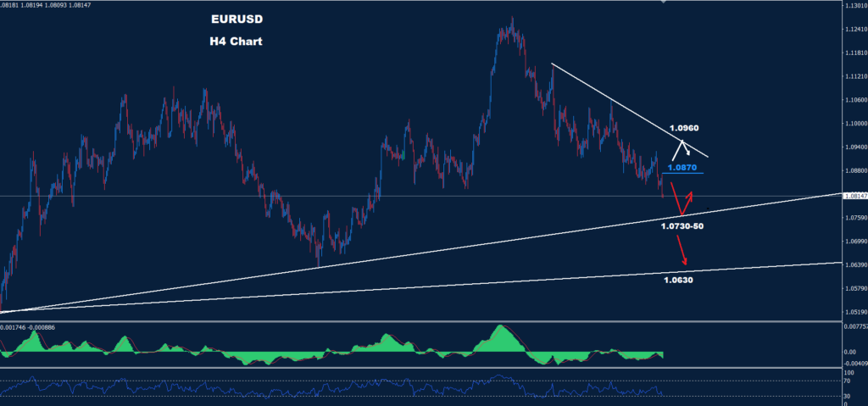Click the 1.08800 price axis value
The image size is (868, 406).
click(856, 170)
